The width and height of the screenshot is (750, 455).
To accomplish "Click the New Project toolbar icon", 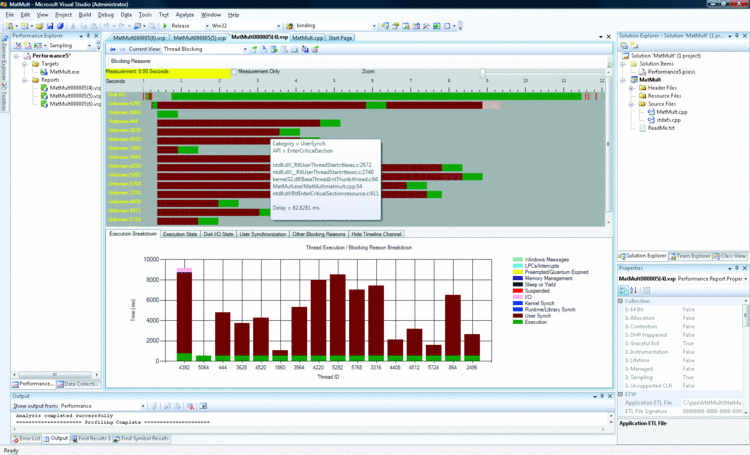I will (9, 26).
